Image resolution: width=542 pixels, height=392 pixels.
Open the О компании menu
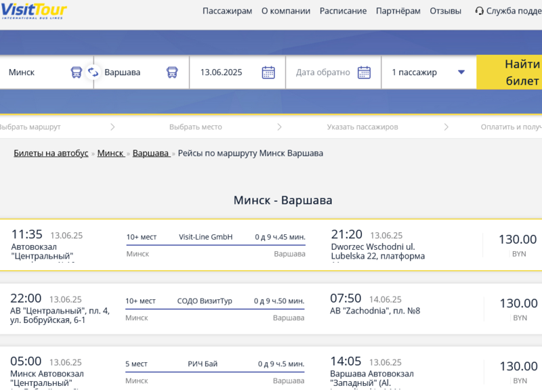coord(285,11)
